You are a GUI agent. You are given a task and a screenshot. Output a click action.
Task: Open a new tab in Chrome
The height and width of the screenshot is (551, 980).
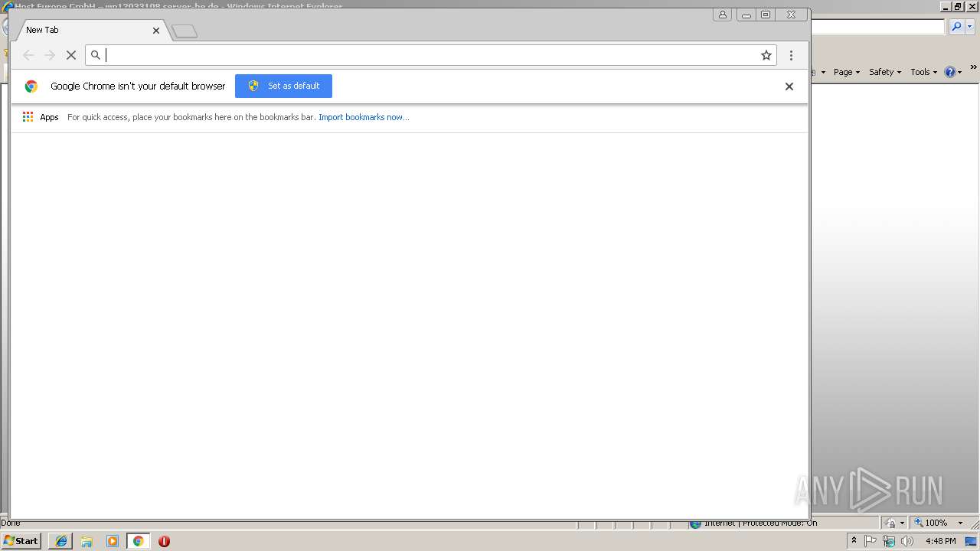click(x=185, y=31)
